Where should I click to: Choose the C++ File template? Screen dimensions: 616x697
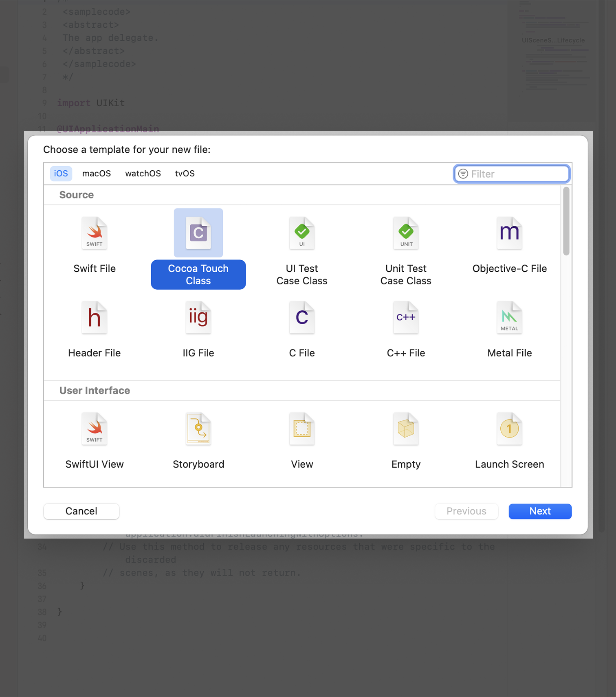[406, 318]
